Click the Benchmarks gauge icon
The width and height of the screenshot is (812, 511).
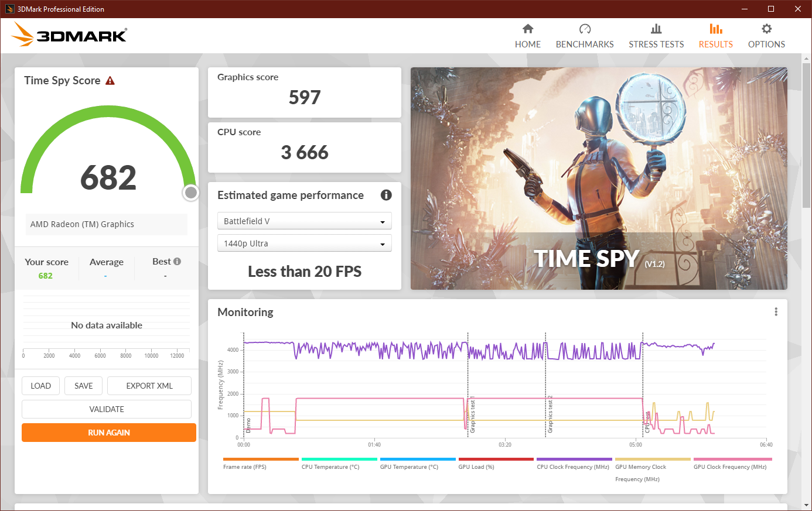coord(585,29)
